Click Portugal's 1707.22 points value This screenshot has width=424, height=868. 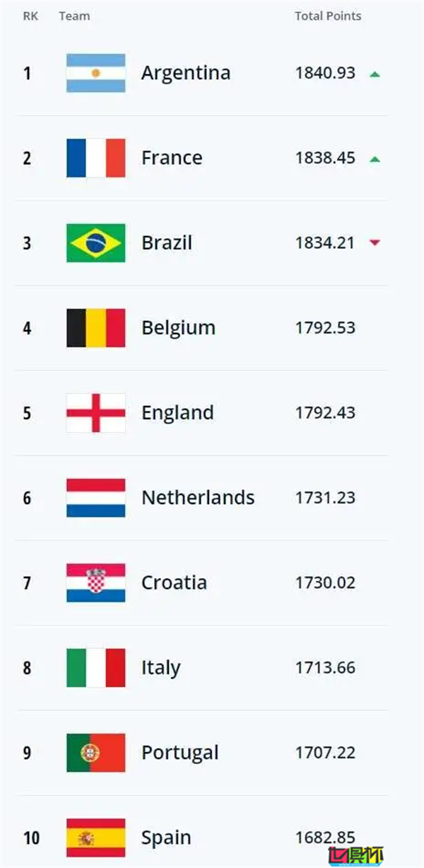[x=325, y=753]
